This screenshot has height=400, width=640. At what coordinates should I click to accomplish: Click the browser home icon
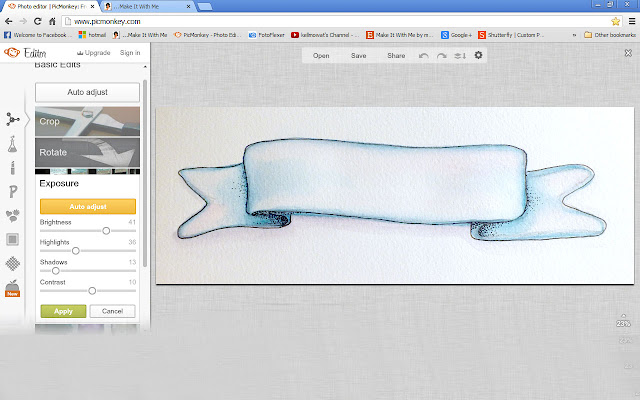[x=52, y=21]
